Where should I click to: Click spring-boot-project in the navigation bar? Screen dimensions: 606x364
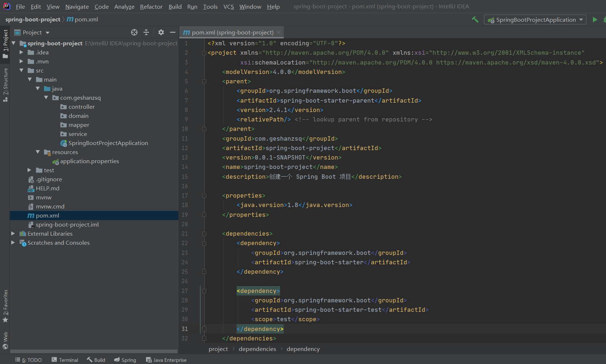pyautogui.click(x=33, y=19)
